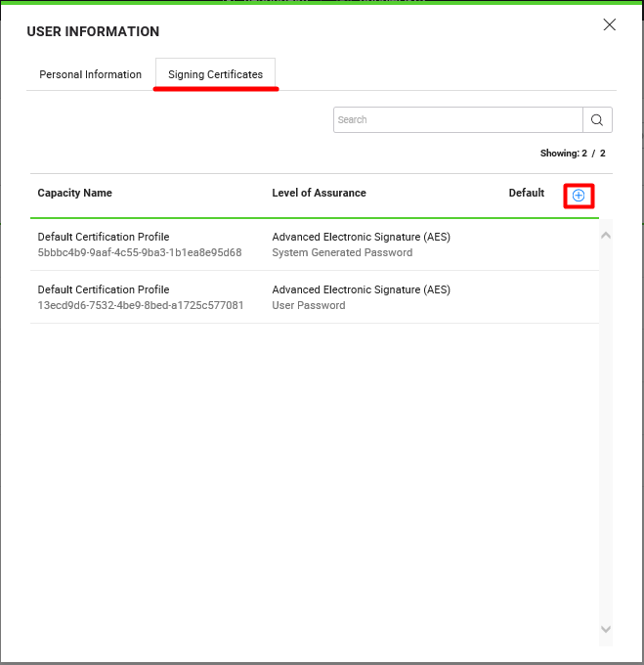Click the plus icon to add a certificate
Screen dimensions: 644x665
tap(579, 196)
